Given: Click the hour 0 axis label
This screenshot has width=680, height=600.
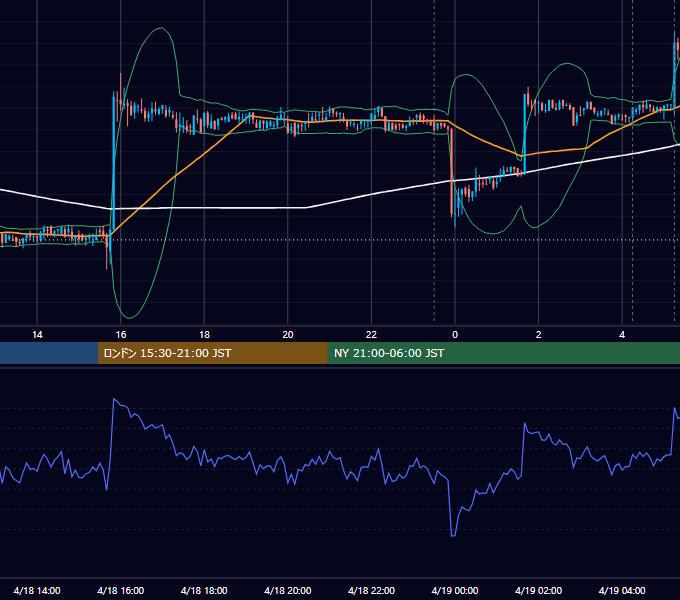Looking at the screenshot, I should (x=455, y=335).
